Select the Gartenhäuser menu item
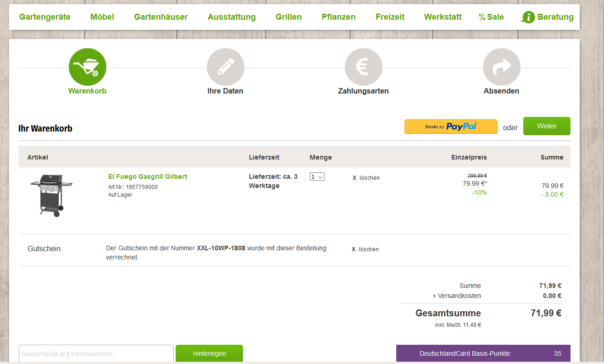 coord(161,17)
